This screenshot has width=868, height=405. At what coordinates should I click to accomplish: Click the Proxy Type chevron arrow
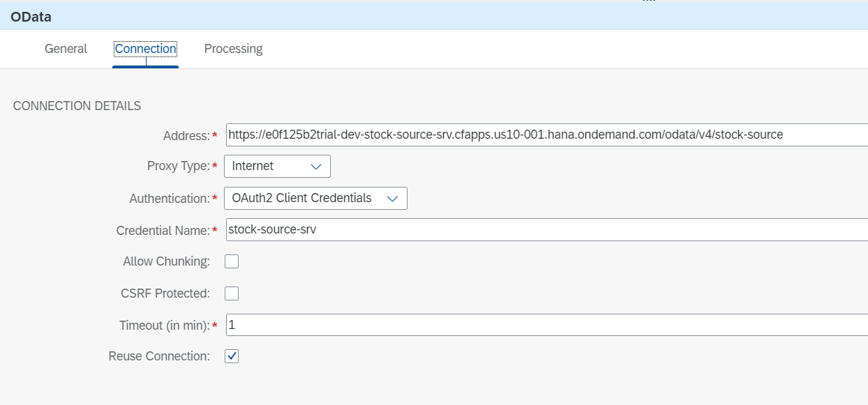[315, 167]
